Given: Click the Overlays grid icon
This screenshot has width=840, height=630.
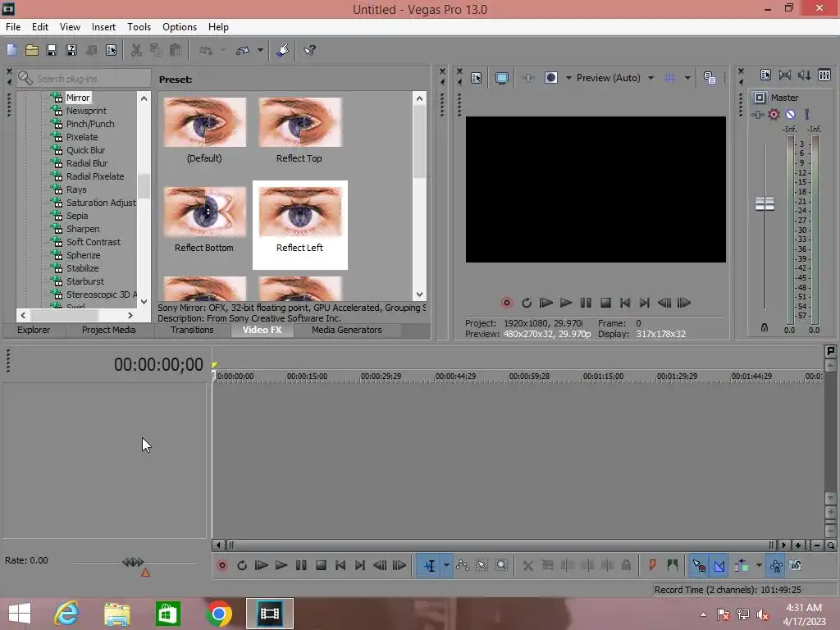Looking at the screenshot, I should pyautogui.click(x=669, y=78).
